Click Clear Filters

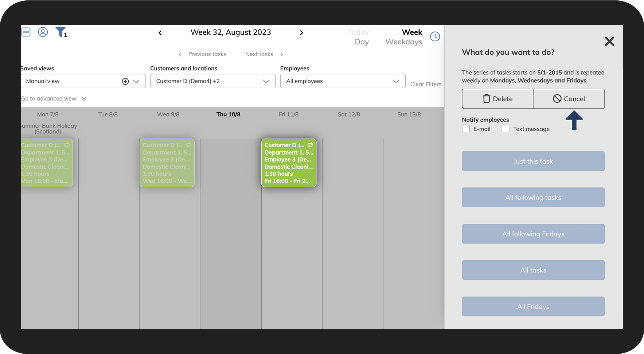pyautogui.click(x=426, y=84)
